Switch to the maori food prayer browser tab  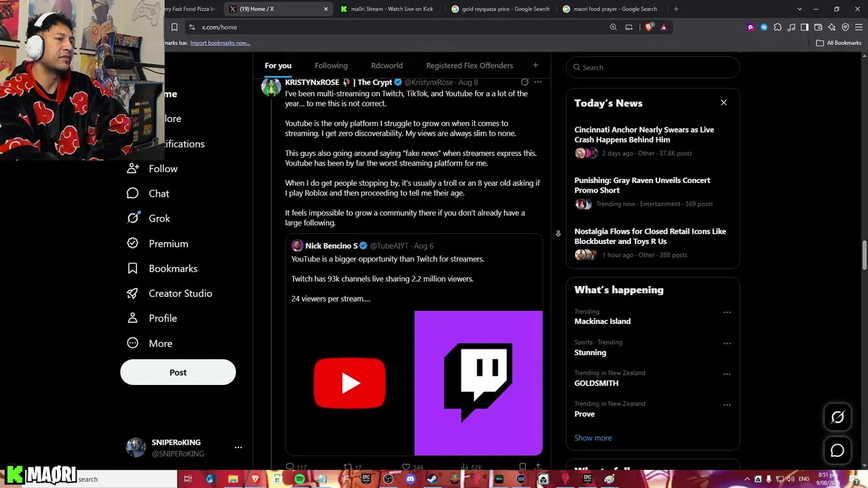click(x=611, y=9)
